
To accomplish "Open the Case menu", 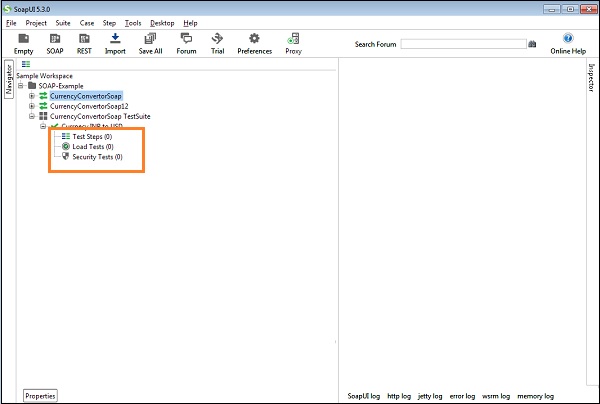I will pos(87,23).
